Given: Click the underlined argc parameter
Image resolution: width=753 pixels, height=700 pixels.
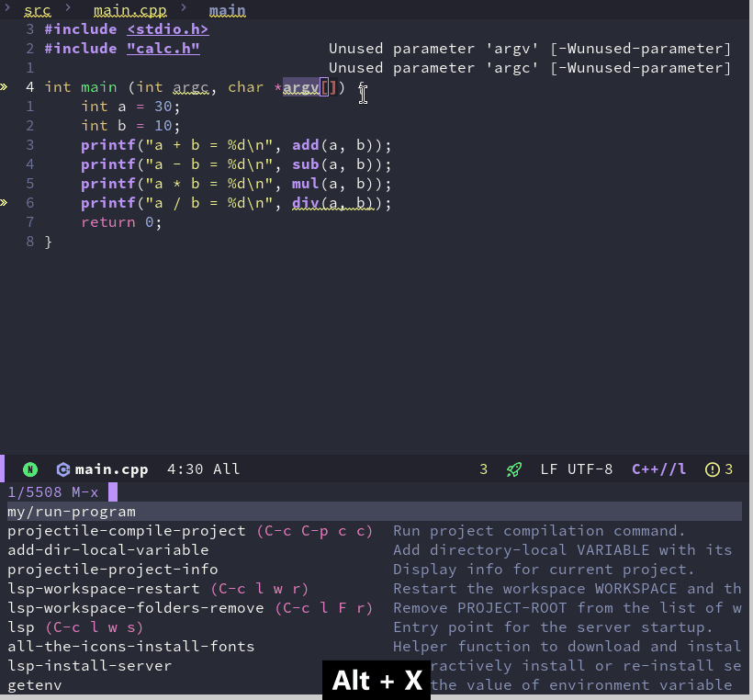Looking at the screenshot, I should 191,87.
